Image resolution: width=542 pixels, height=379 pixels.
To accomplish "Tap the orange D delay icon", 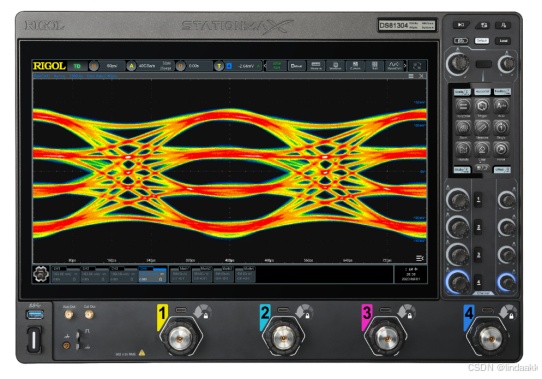I will (x=180, y=66).
